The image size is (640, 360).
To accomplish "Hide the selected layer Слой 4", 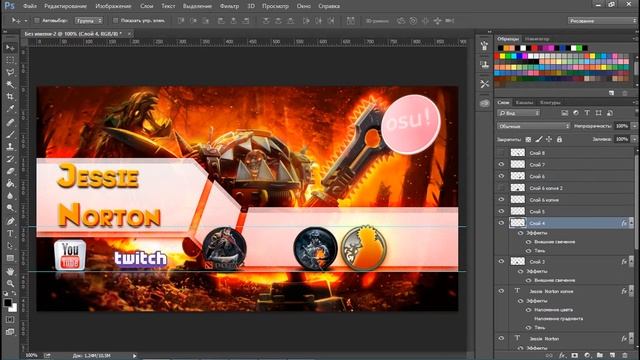I will (x=501, y=223).
